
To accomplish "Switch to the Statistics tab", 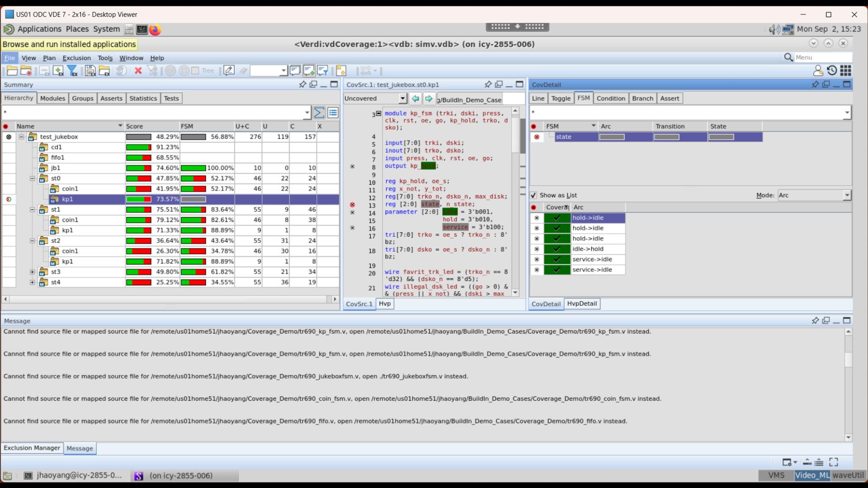I will [143, 99].
